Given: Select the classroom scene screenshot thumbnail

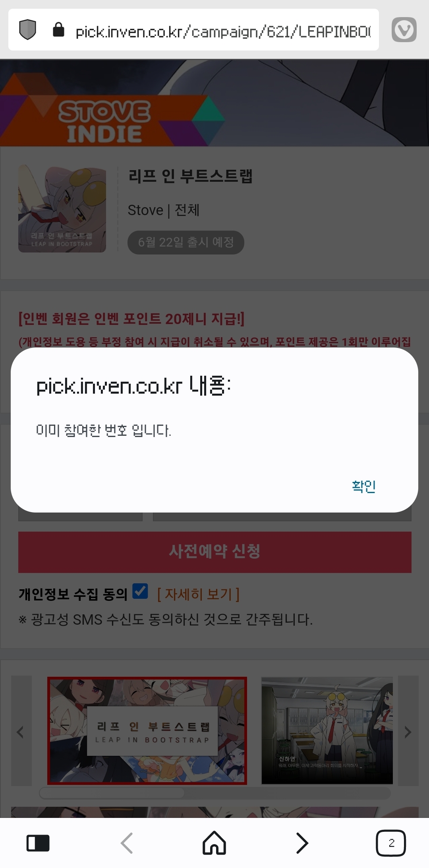Looking at the screenshot, I should pyautogui.click(x=327, y=731).
